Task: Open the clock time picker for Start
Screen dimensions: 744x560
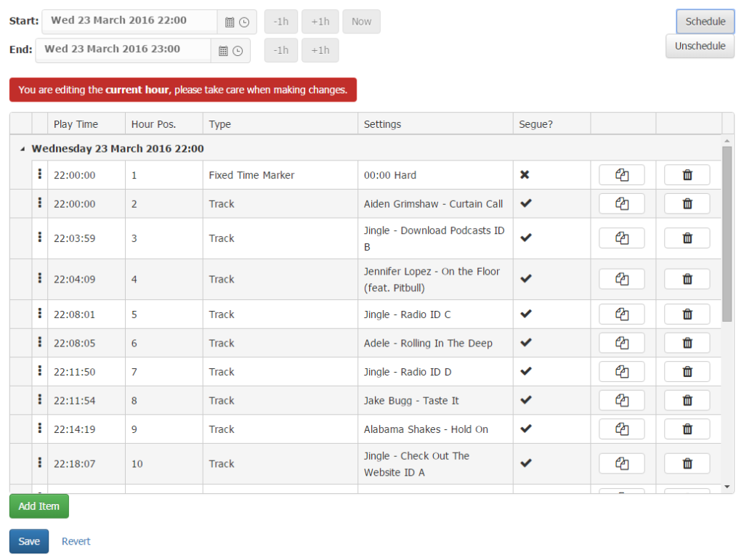Action: coord(244,22)
